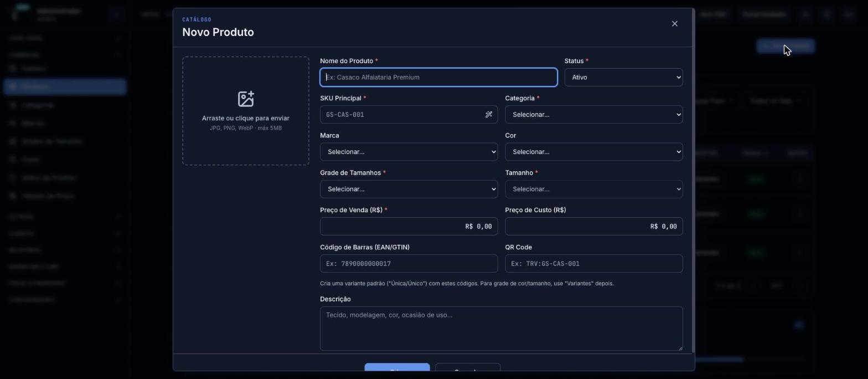Click the "Código de Barras (EAN/GTIN)" label
Screen dimensions: 868x379
click(x=365, y=247)
